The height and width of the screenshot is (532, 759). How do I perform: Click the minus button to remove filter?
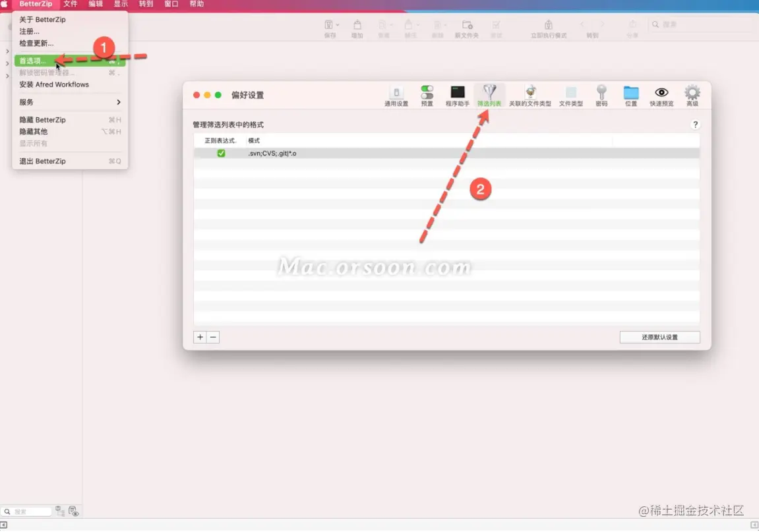point(213,338)
